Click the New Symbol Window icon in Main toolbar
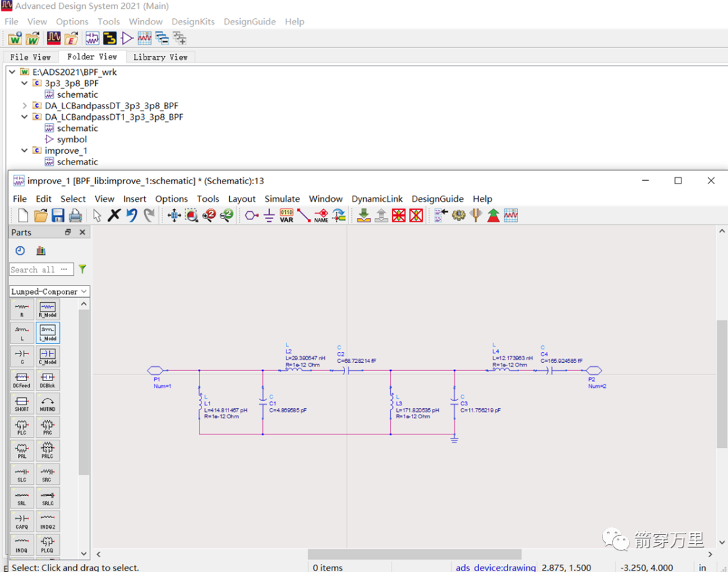Screen dimensions: 728x572 (127, 38)
